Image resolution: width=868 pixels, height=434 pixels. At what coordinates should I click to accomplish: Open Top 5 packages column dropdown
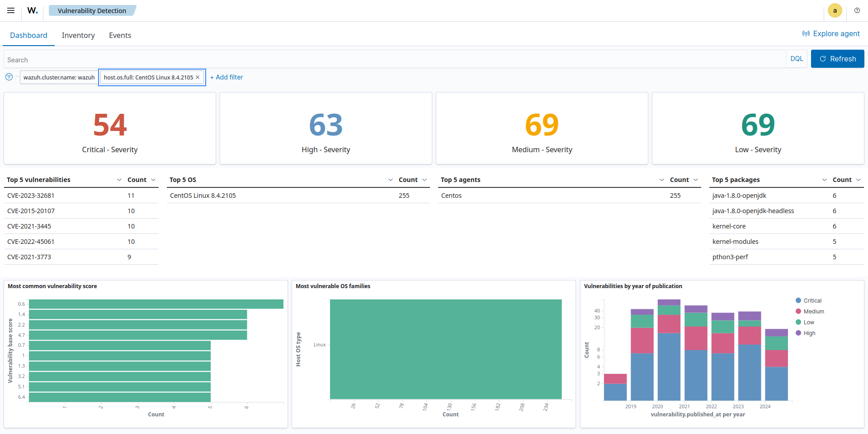point(825,180)
